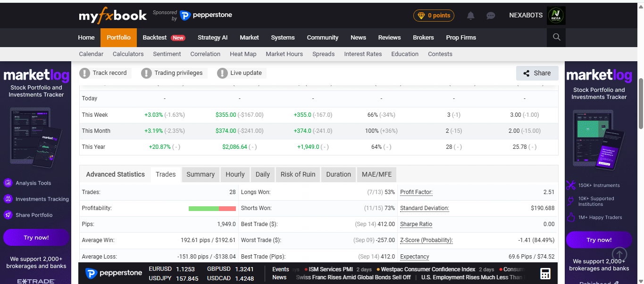Open the Reviews menu
Screen dimensions: 644x284
click(389, 38)
